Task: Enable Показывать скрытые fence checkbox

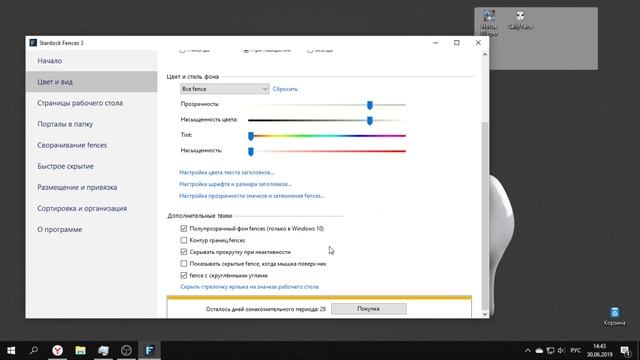Action: (184, 264)
